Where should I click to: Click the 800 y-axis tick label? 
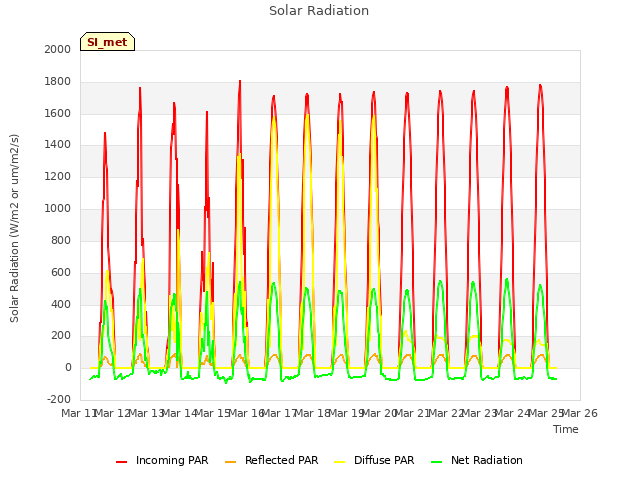click(x=61, y=240)
